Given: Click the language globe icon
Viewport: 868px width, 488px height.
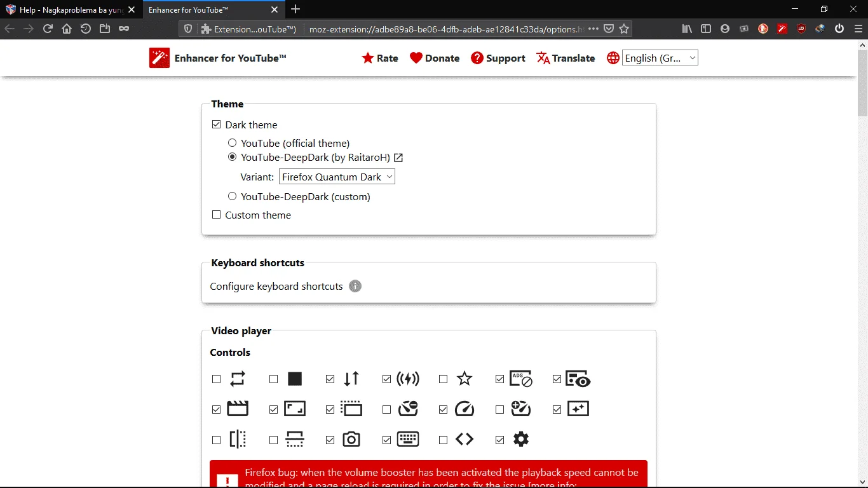Looking at the screenshot, I should coord(613,58).
